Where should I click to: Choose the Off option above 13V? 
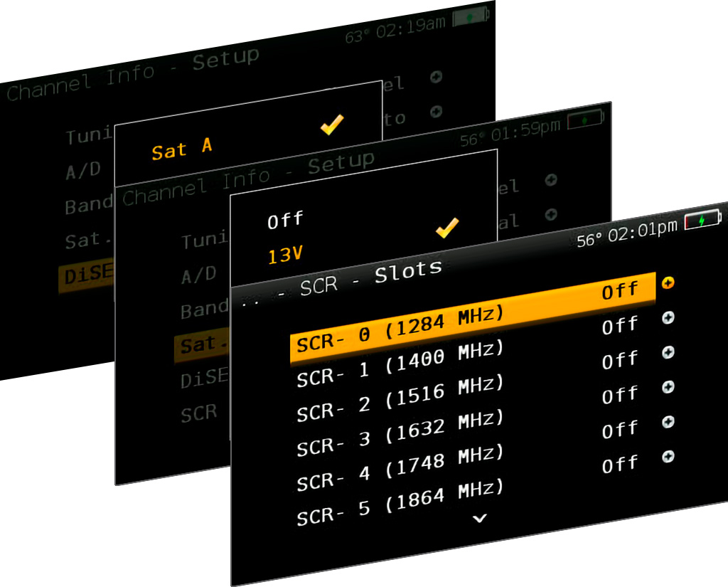[285, 221]
